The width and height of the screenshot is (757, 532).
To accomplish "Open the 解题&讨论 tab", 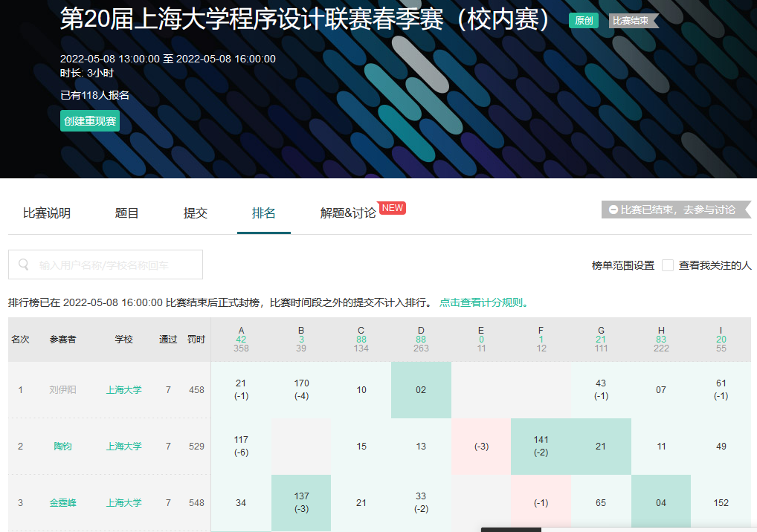I will tap(348, 213).
